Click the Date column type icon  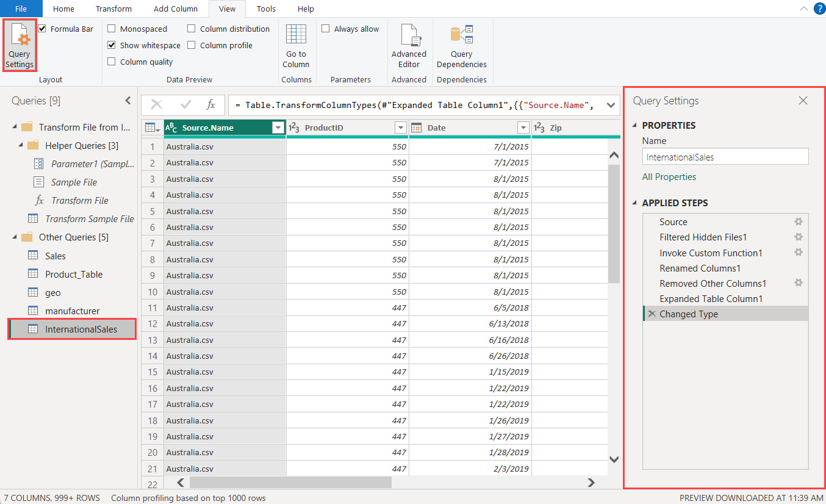click(417, 128)
